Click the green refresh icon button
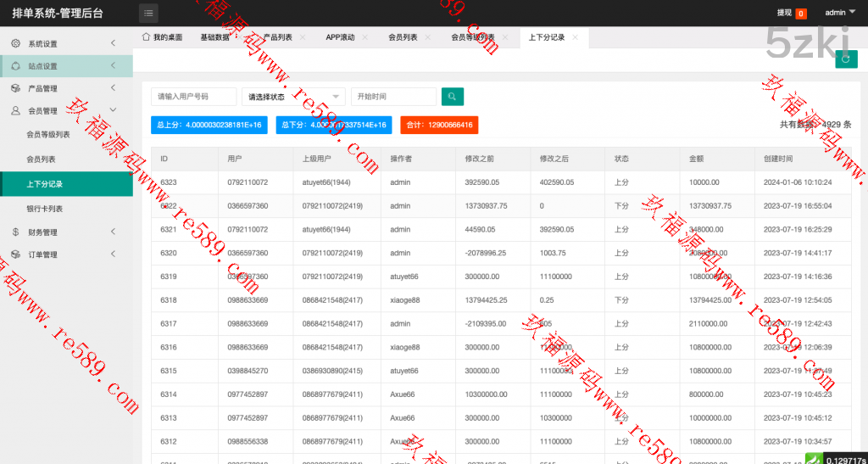868x464 pixels. 845,59
